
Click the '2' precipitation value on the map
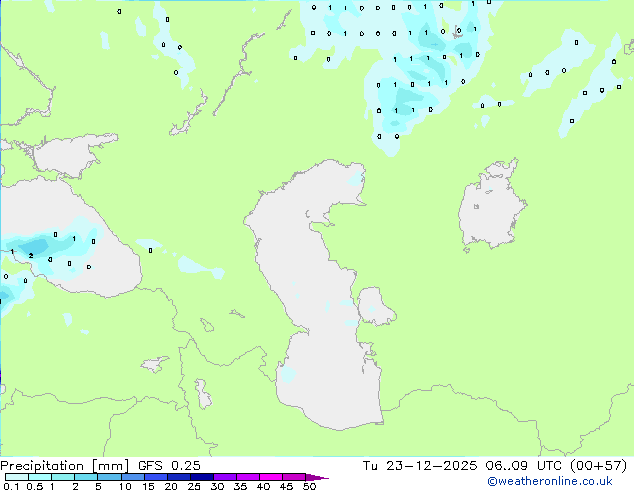tap(31, 256)
